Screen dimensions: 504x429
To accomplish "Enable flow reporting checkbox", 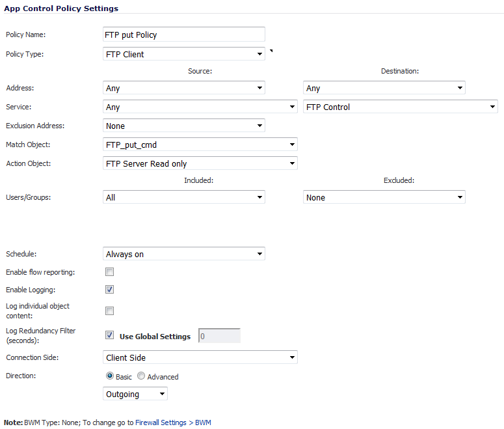I will point(110,272).
